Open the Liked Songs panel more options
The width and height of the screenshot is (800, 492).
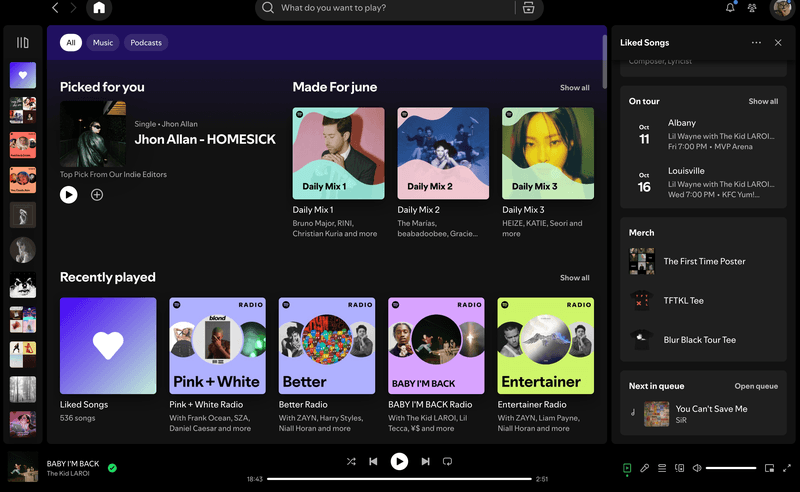point(756,43)
